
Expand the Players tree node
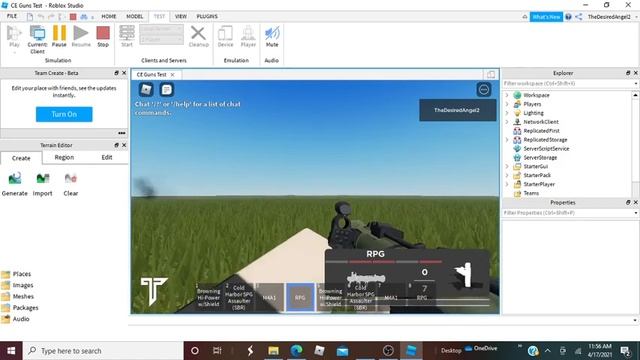tap(507, 104)
